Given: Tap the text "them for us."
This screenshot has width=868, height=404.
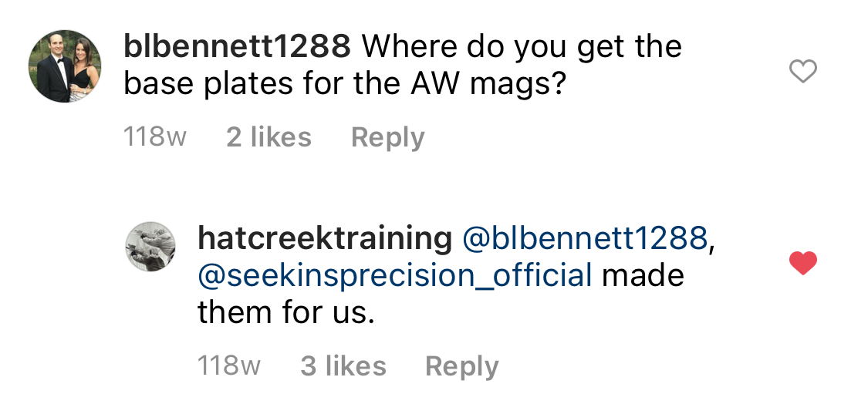Looking at the screenshot, I should (x=285, y=312).
